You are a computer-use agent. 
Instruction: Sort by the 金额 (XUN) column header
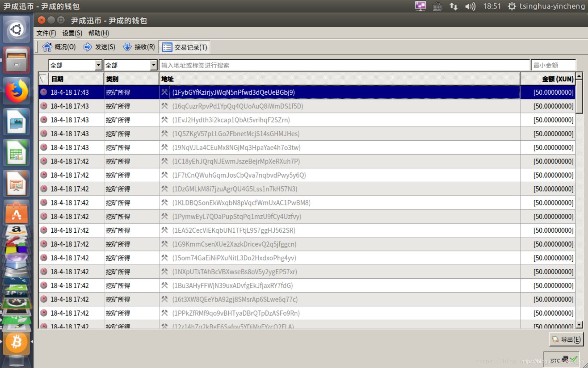tap(548, 79)
